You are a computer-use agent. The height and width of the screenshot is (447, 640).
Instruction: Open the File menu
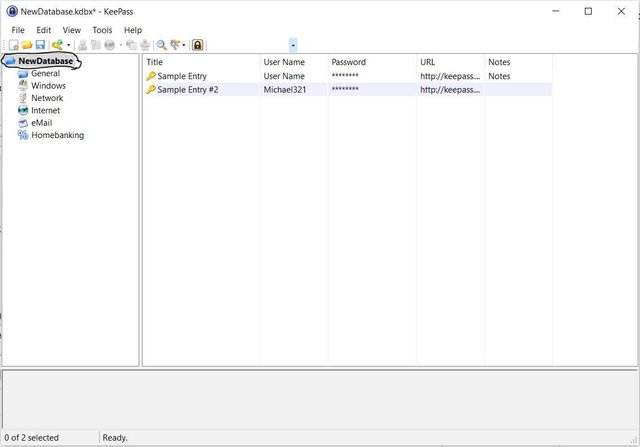[18, 30]
